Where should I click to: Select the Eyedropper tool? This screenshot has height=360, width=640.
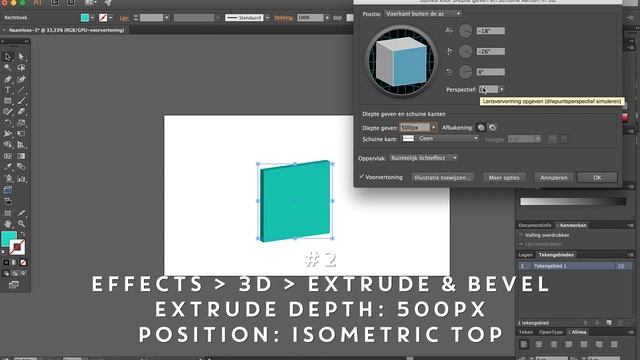(x=8, y=167)
